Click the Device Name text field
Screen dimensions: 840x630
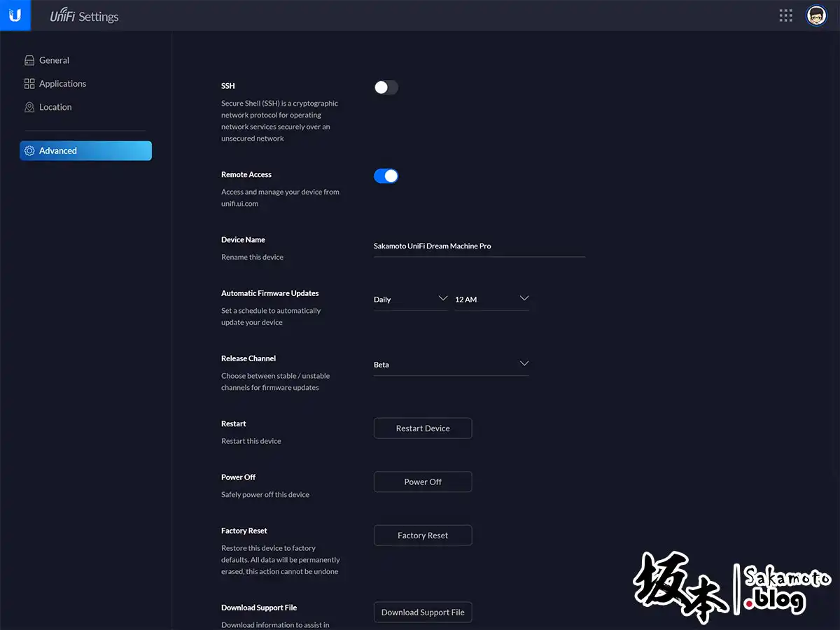[479, 246]
